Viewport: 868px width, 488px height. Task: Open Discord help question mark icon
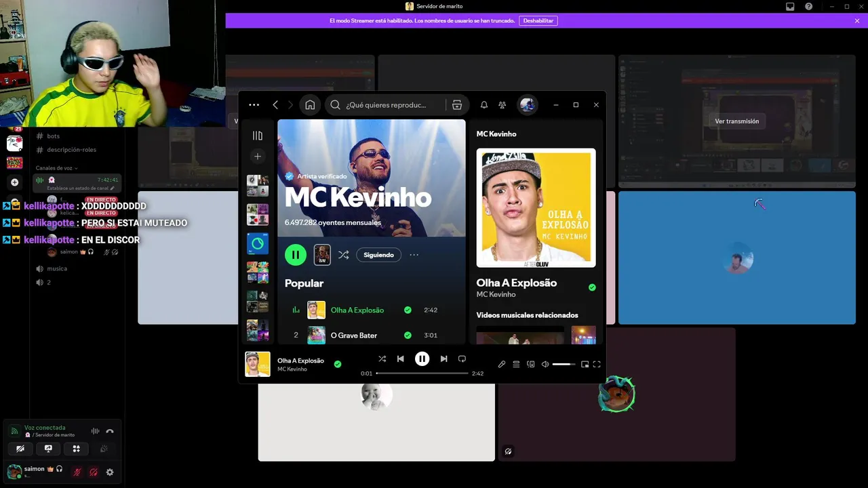point(809,6)
